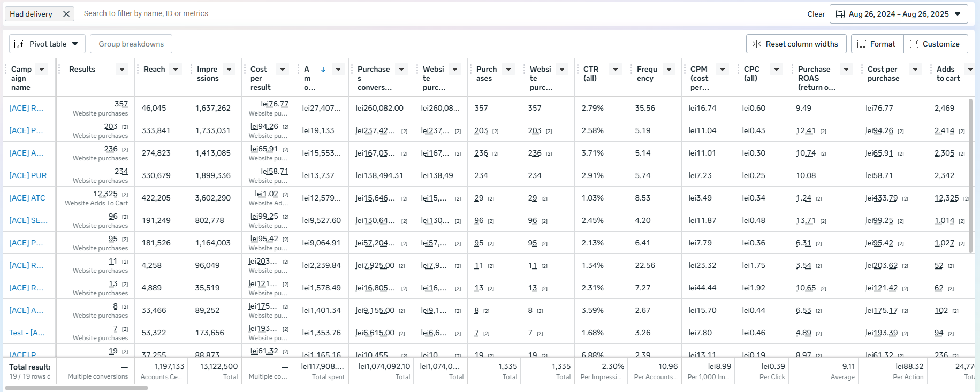Open the Purchase ROAS column menu
This screenshot has width=980, height=392.
click(846, 69)
